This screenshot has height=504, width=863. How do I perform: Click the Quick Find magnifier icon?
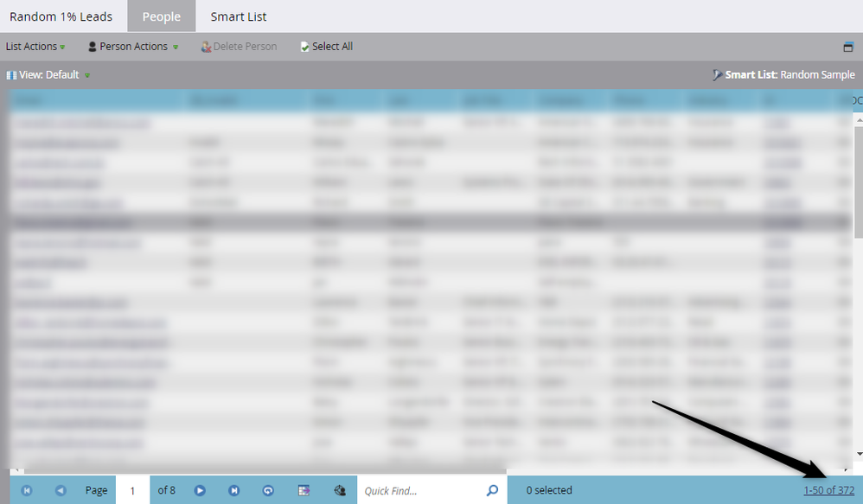[493, 490]
